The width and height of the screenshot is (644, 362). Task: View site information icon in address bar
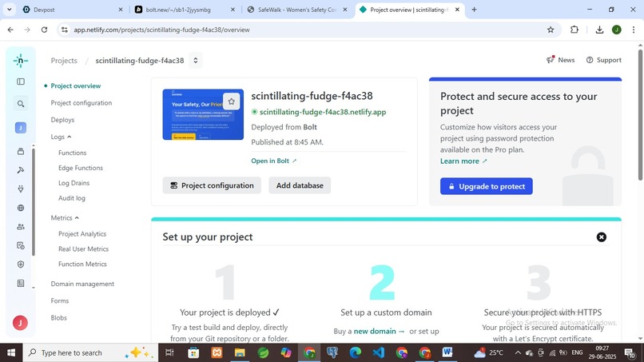[x=65, y=30]
